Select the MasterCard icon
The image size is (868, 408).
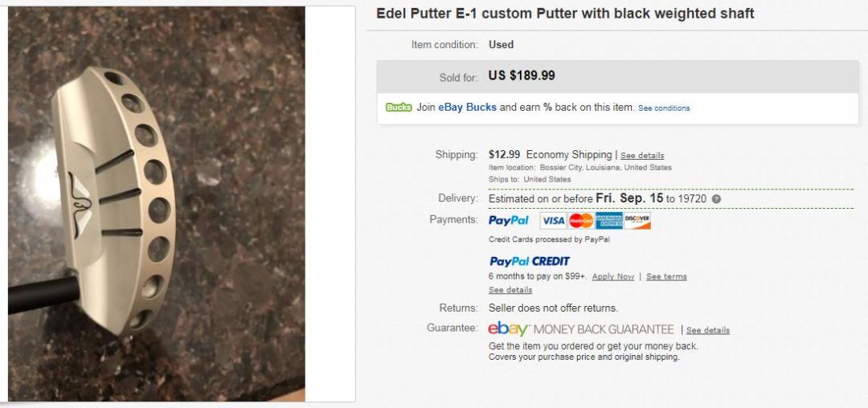coord(580,221)
